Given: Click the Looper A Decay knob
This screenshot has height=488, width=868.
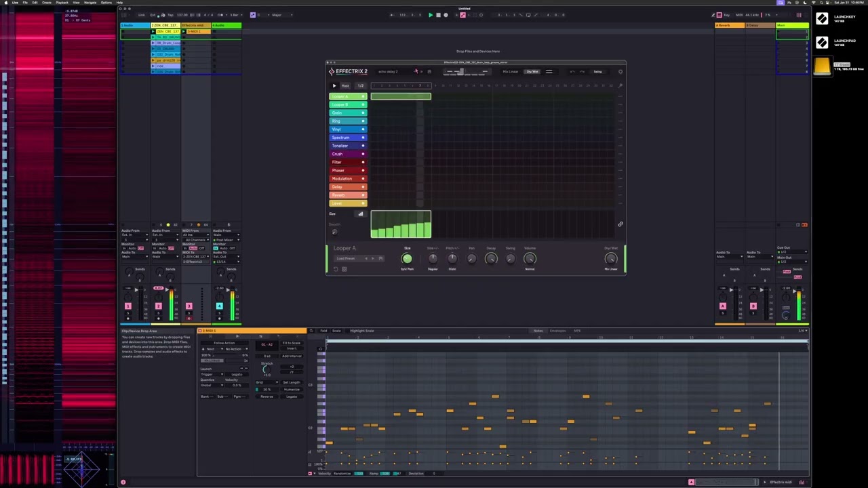Looking at the screenshot, I should pyautogui.click(x=491, y=258).
